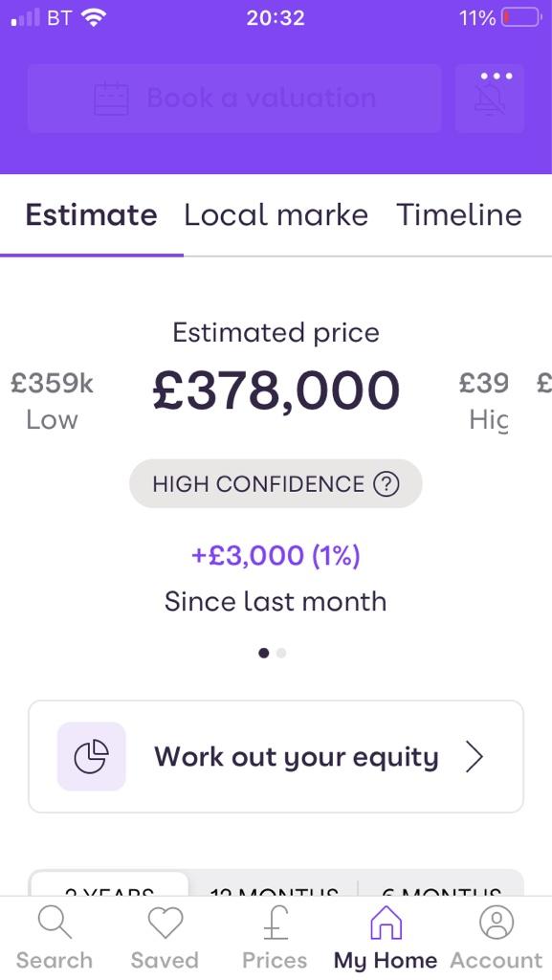Viewport: 552px width, 980px height.
Task: Switch to the Local market tab
Action: point(276,215)
